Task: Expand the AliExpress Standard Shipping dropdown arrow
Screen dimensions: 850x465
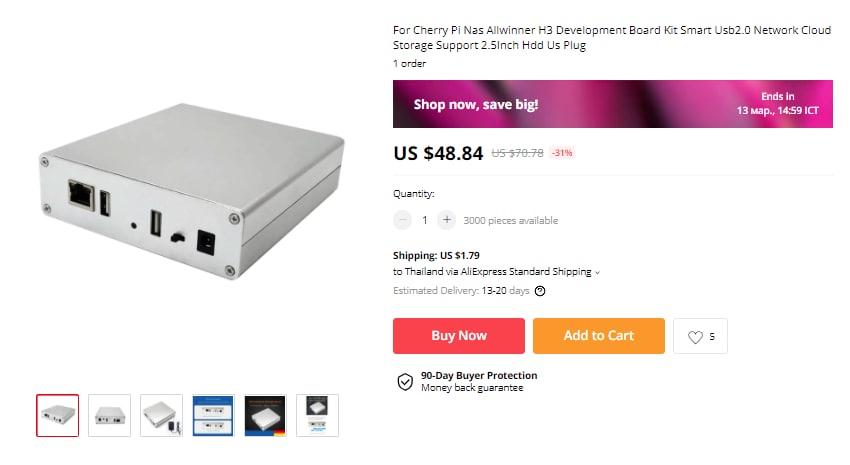Action: click(597, 273)
